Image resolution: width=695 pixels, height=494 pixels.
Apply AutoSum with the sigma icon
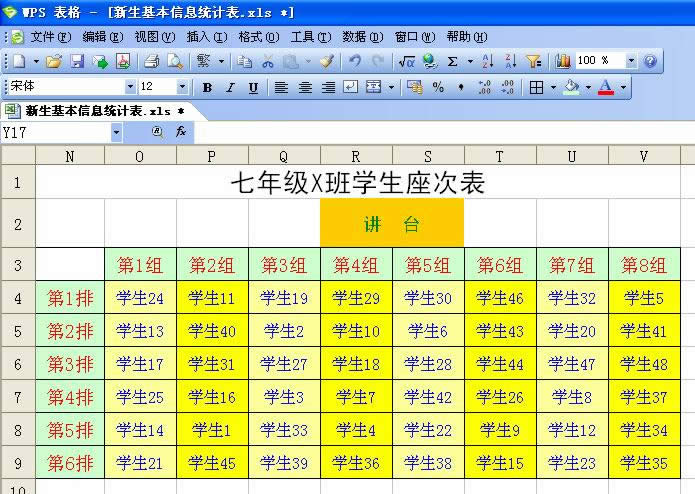point(453,61)
